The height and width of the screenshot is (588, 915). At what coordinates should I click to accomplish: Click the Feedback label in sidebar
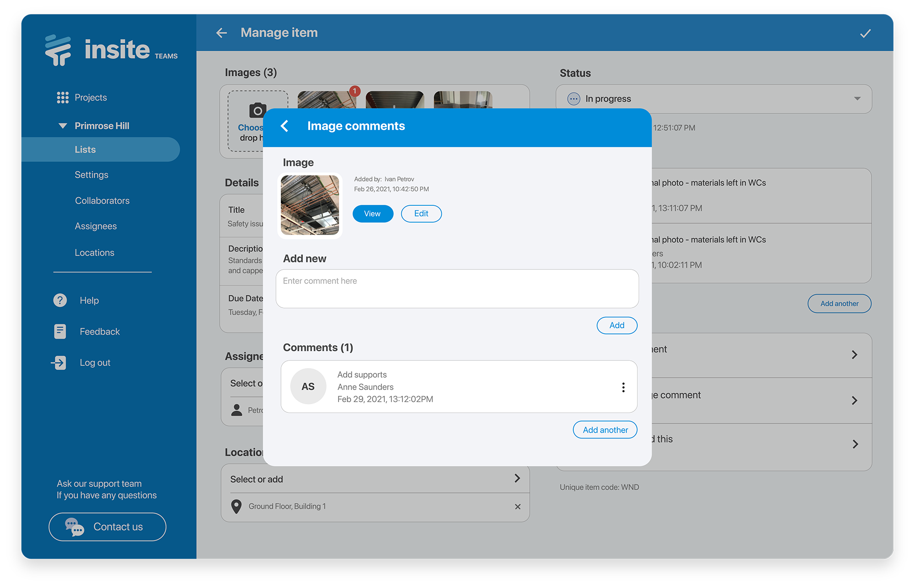coord(100,331)
